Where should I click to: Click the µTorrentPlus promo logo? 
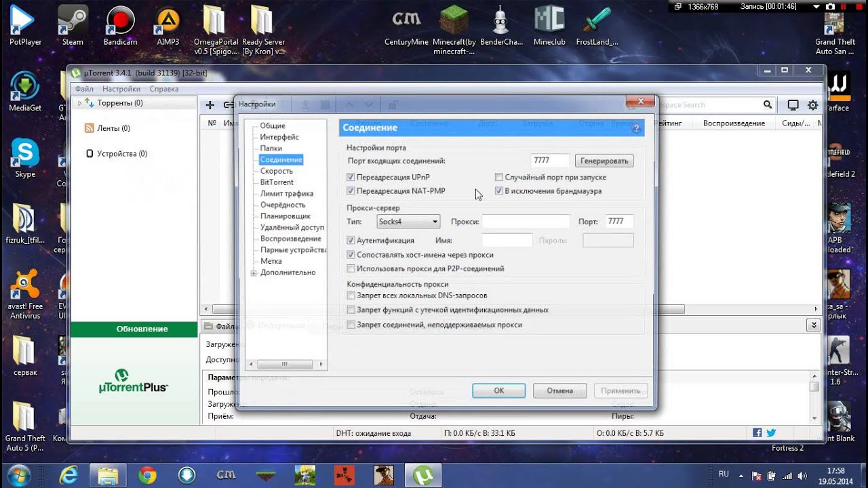tap(133, 381)
